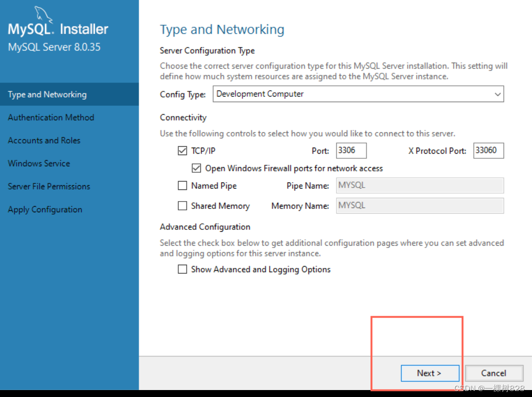Go to Apply Configuration step

69,209
